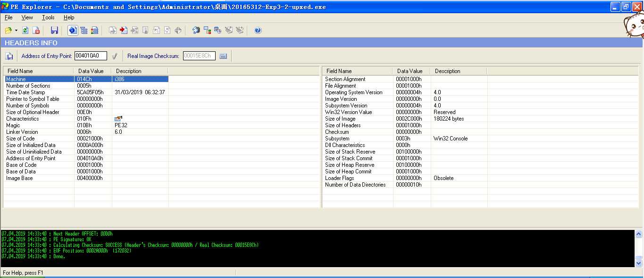
Task: Click the green Reload file icon
Action: tap(25, 31)
